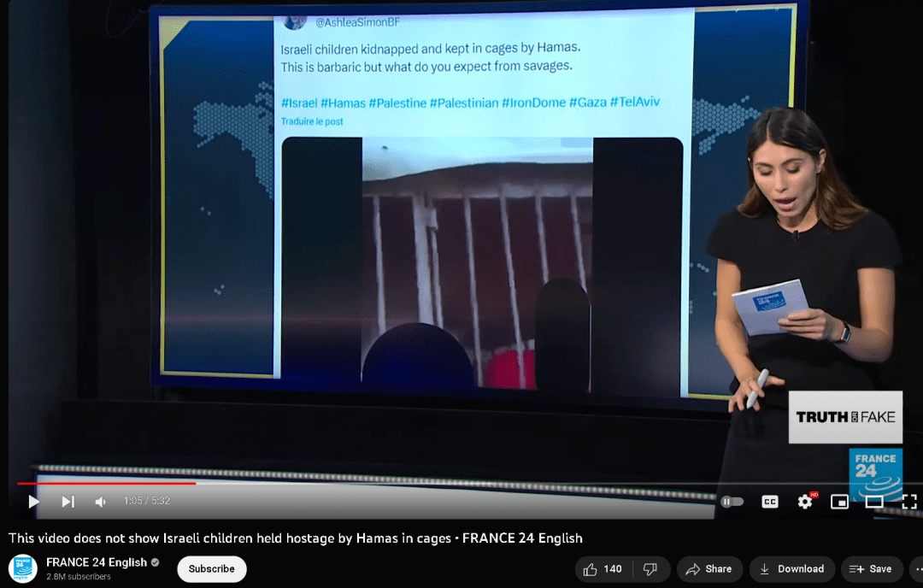
Task: Open the FRANCE 24 English channel avatar
Action: pos(23,568)
